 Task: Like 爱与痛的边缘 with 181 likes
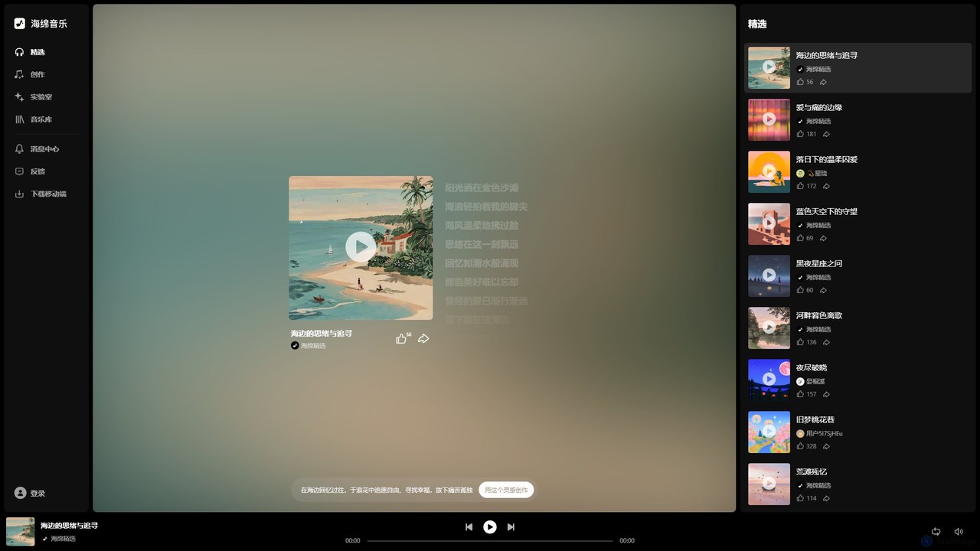[800, 134]
